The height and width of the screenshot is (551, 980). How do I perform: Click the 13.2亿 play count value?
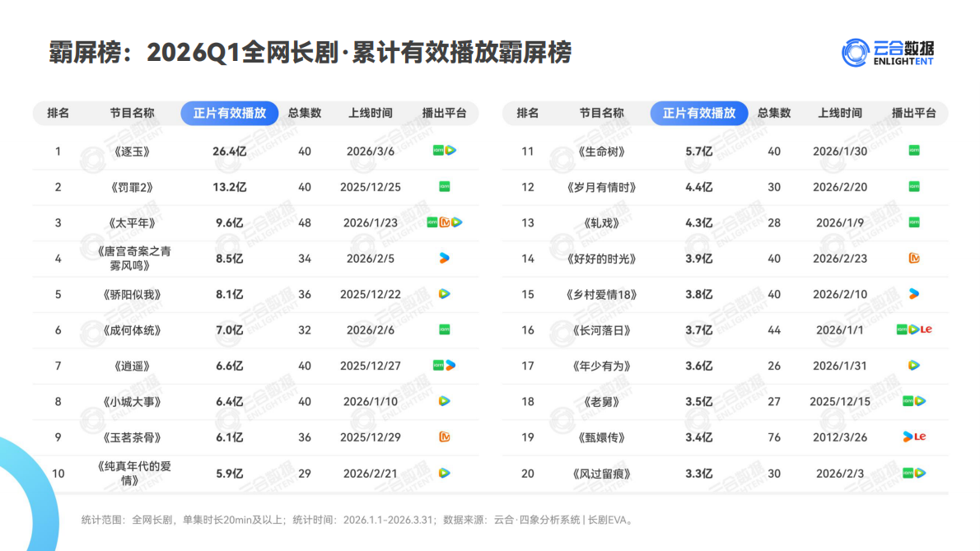click(230, 187)
